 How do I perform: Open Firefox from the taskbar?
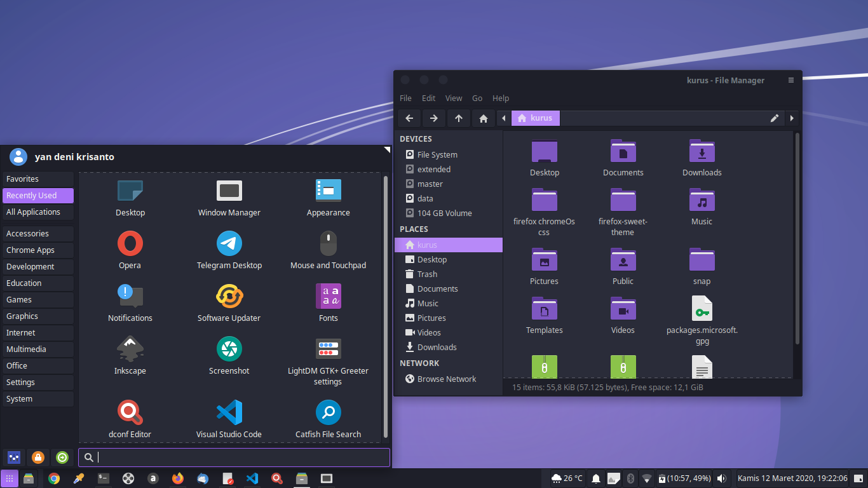tap(178, 478)
